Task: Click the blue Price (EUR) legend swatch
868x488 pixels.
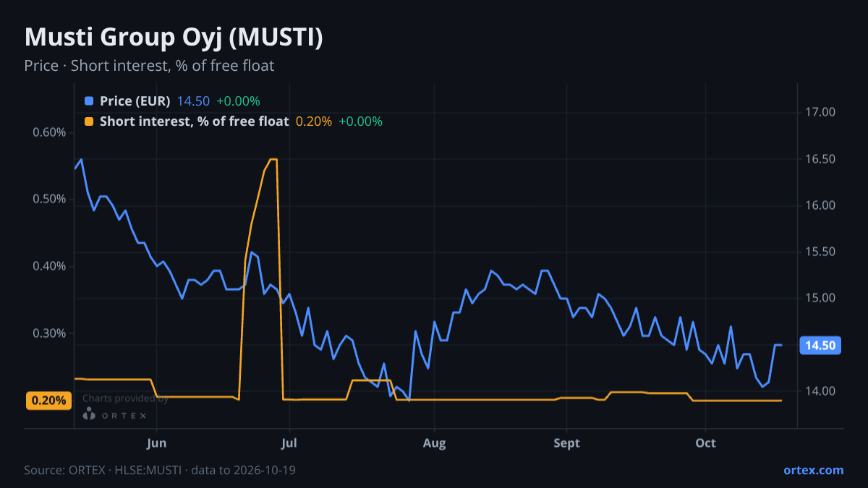Action: click(x=89, y=101)
